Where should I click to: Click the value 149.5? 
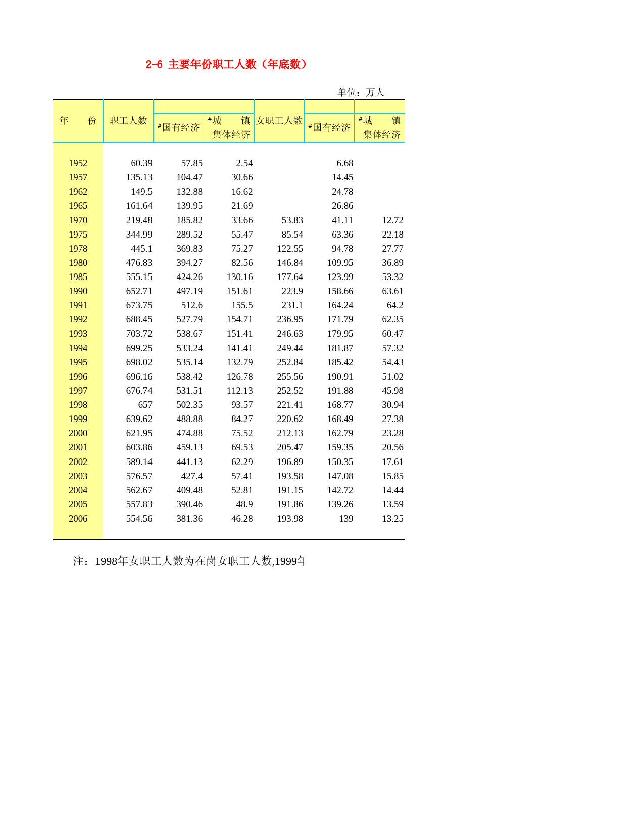coord(142,192)
